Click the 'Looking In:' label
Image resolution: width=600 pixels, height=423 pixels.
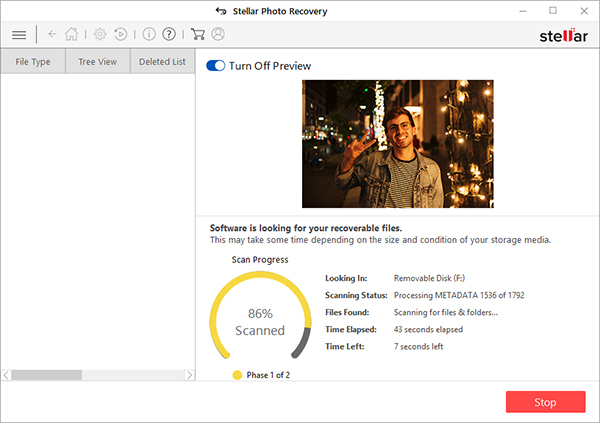click(346, 278)
